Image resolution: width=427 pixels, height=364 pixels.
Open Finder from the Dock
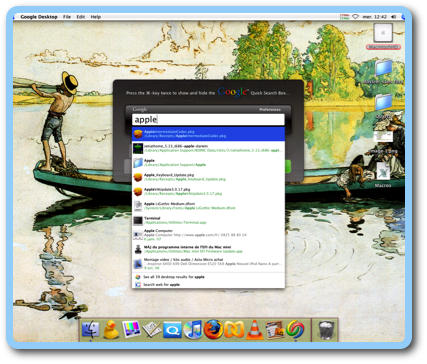(x=90, y=329)
